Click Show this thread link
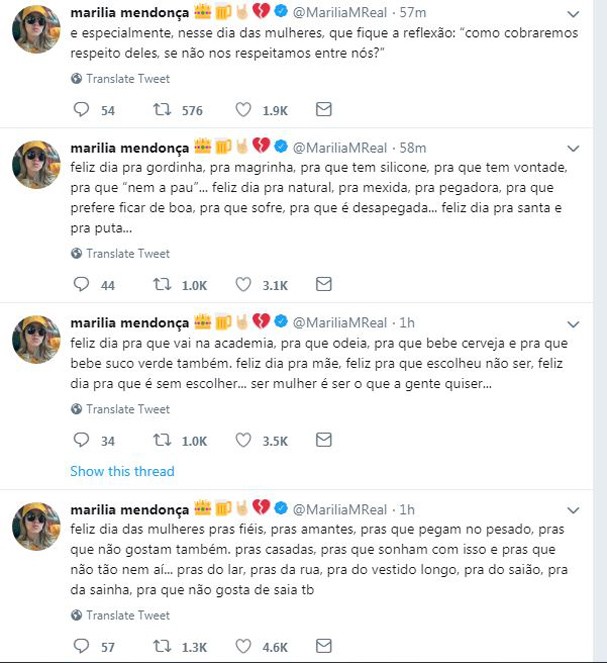This screenshot has height=663, width=607. (x=122, y=471)
